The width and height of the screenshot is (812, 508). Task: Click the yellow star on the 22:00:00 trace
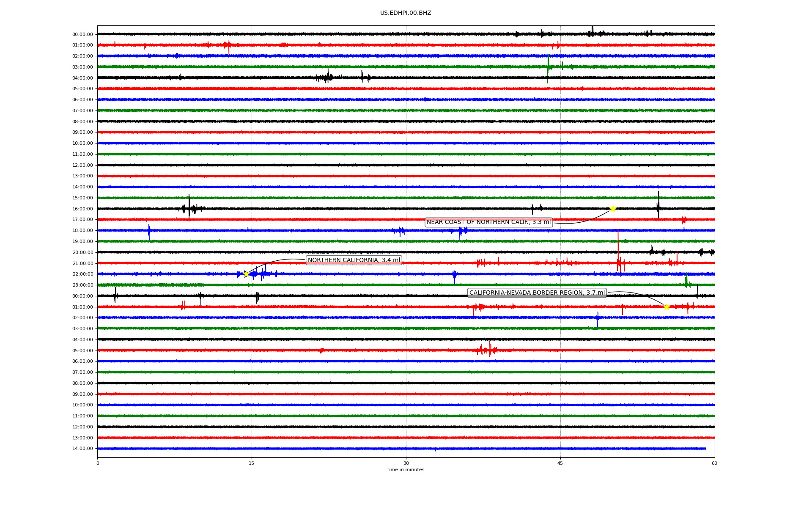246,274
